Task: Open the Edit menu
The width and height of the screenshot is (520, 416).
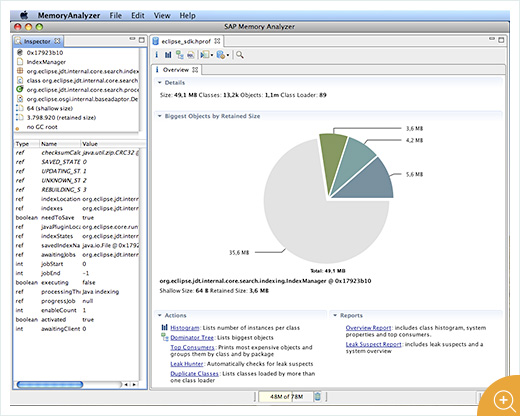Action: coord(138,15)
